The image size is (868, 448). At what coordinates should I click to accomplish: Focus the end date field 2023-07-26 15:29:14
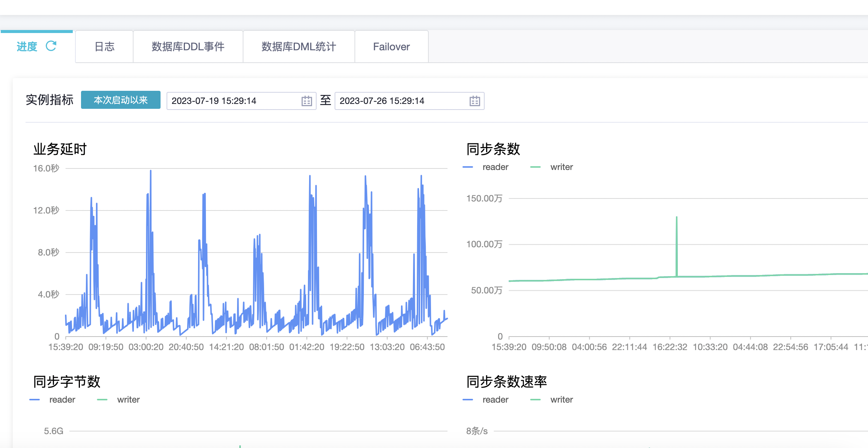coord(409,101)
